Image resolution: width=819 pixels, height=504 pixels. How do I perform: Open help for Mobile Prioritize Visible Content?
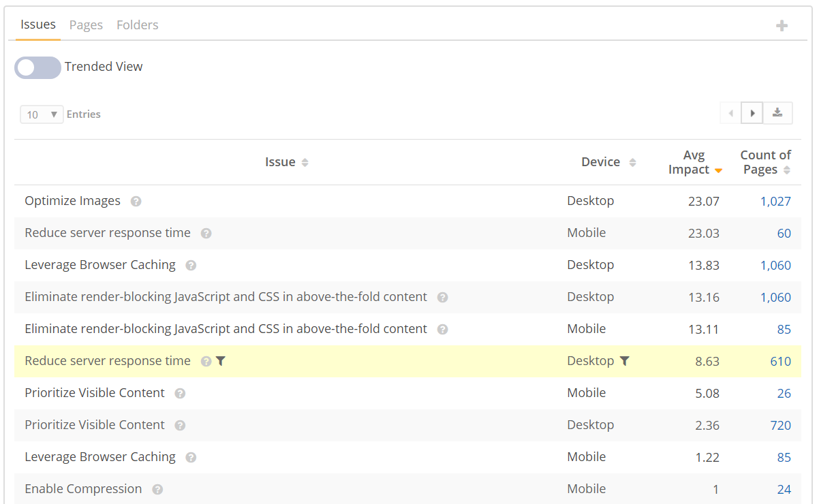(x=180, y=393)
